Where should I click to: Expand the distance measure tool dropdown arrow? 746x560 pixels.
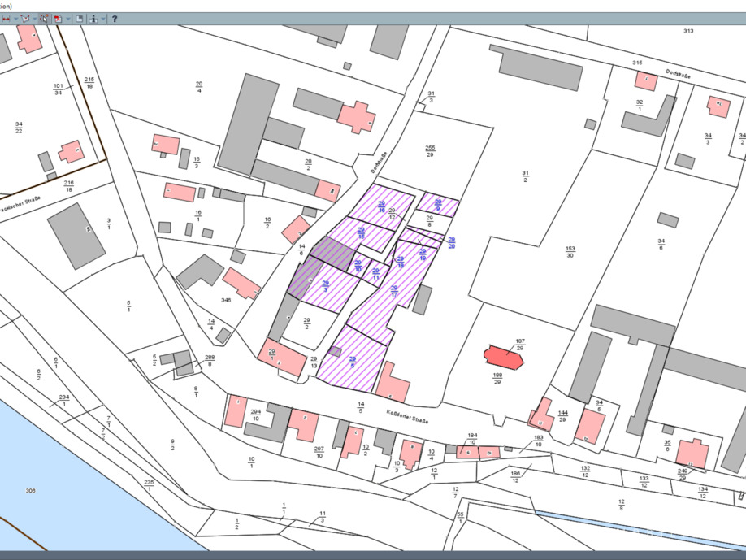tap(16, 19)
